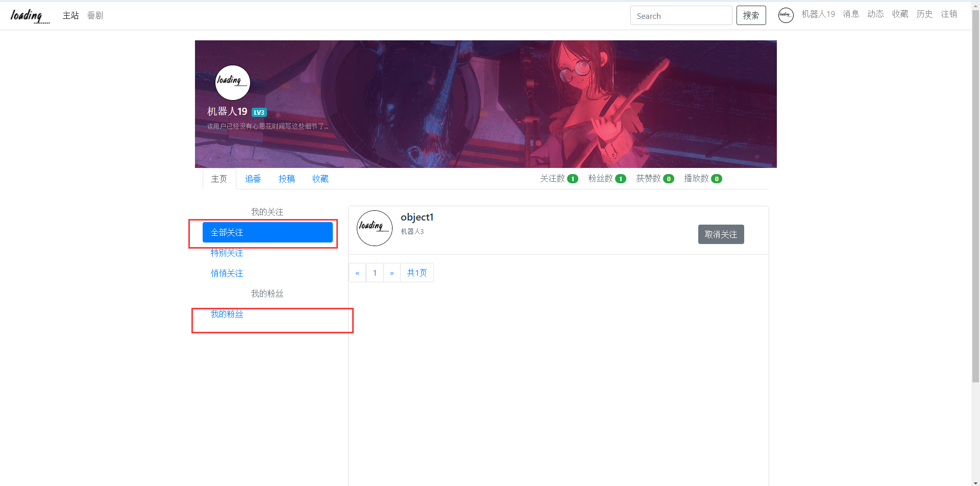Open 机器人19 username link in navbar
The height and width of the screenshot is (486, 980).
tap(818, 14)
